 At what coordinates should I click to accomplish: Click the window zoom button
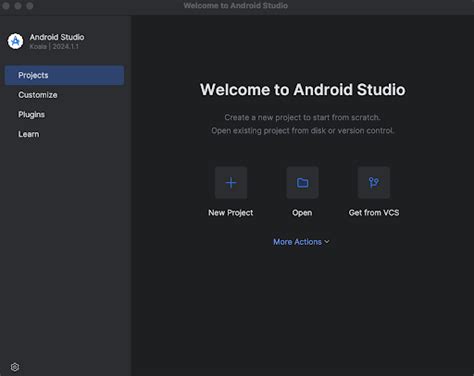30,6
